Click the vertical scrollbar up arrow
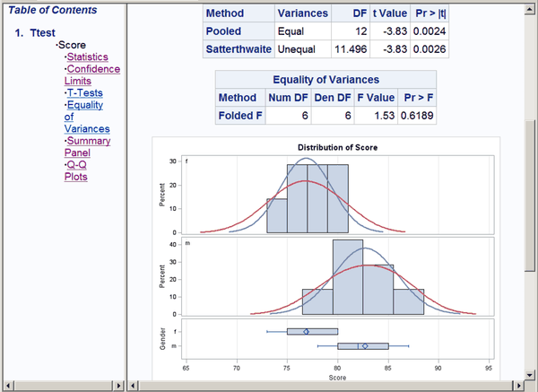The width and height of the screenshot is (538, 392). point(531,9)
